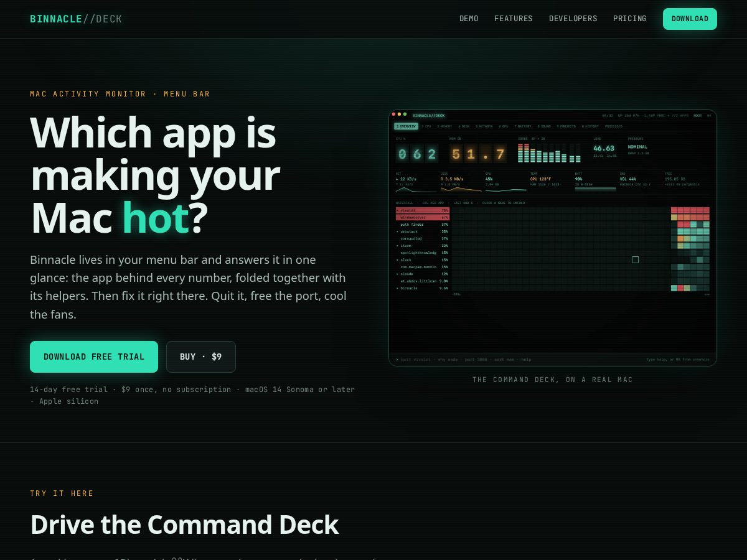
Task: Click the MEM GB readout 51.7
Action: pos(478,154)
